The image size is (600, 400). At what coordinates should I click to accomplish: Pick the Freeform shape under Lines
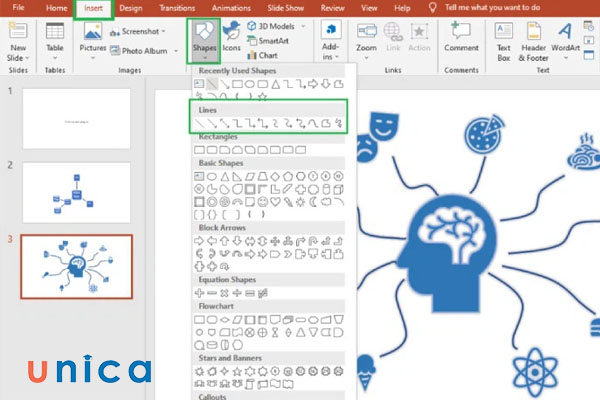click(326, 123)
